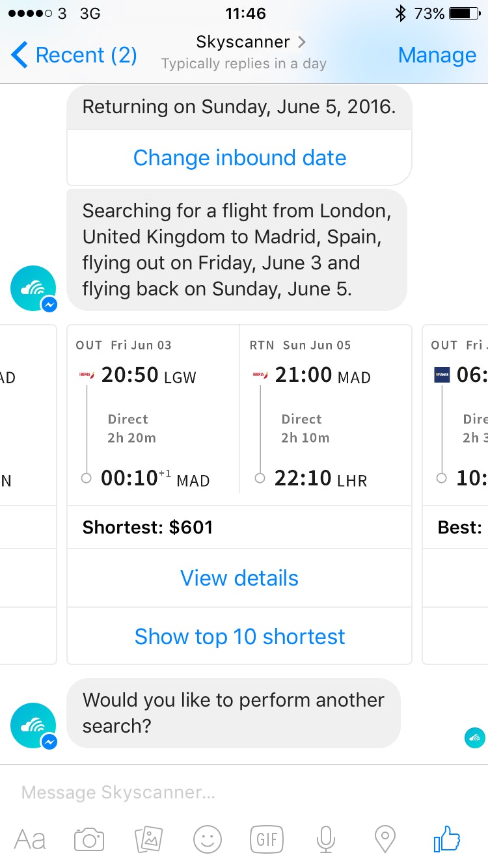The height and width of the screenshot is (868, 488).
Task: View details of the $601 flight
Action: point(239,578)
